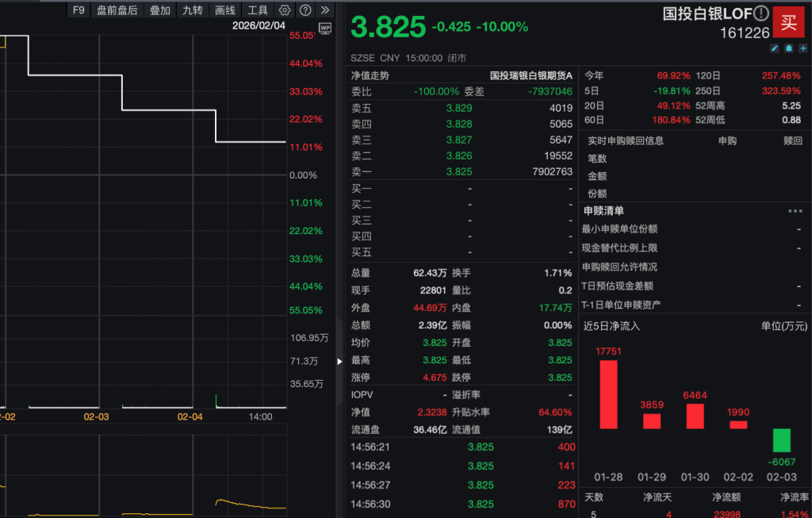This screenshot has height=518, width=812.
Task: Add fund to watchlist with plus icon
Action: [x=802, y=48]
